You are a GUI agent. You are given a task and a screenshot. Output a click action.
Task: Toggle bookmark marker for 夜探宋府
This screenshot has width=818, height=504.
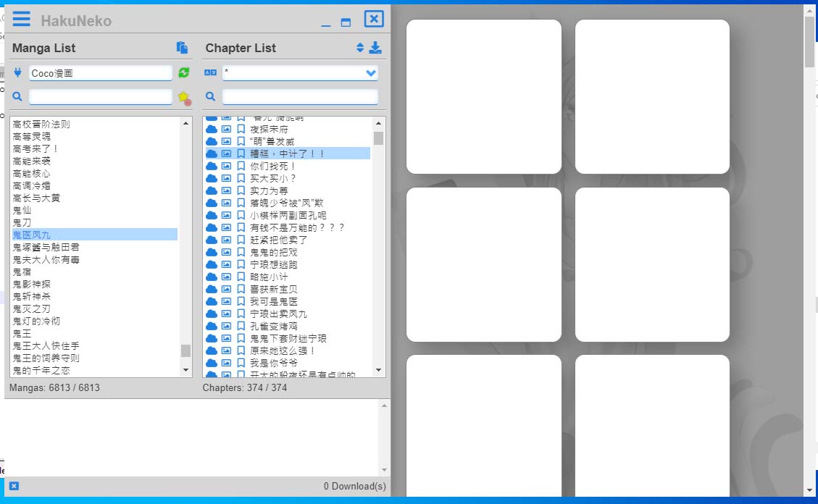click(241, 129)
